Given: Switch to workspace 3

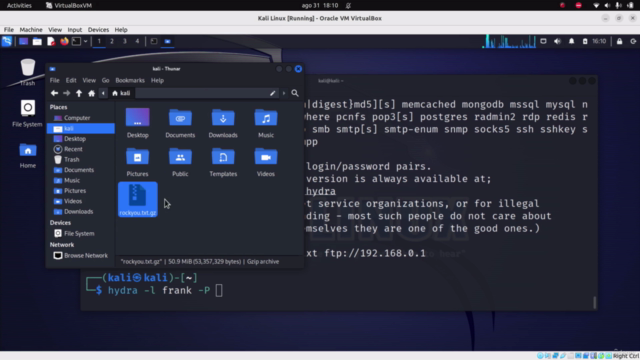Looking at the screenshot, I should tap(124, 41).
